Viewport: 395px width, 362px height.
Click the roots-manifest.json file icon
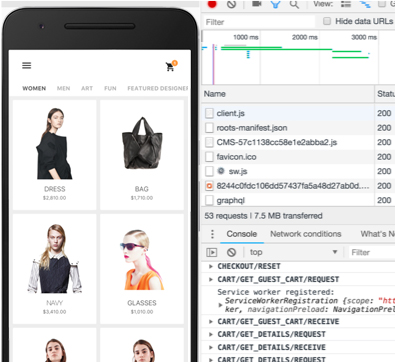coord(209,128)
